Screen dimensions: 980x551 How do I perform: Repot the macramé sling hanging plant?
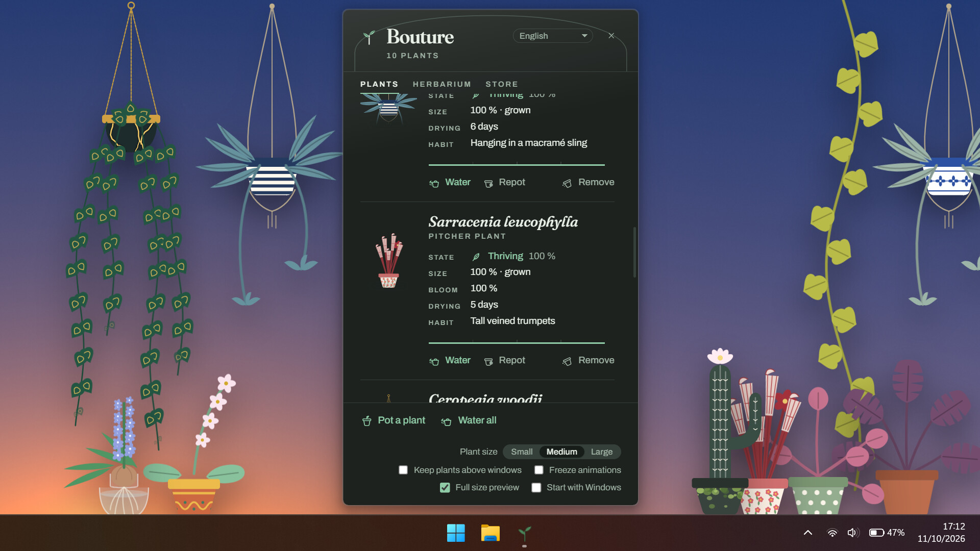tap(504, 183)
